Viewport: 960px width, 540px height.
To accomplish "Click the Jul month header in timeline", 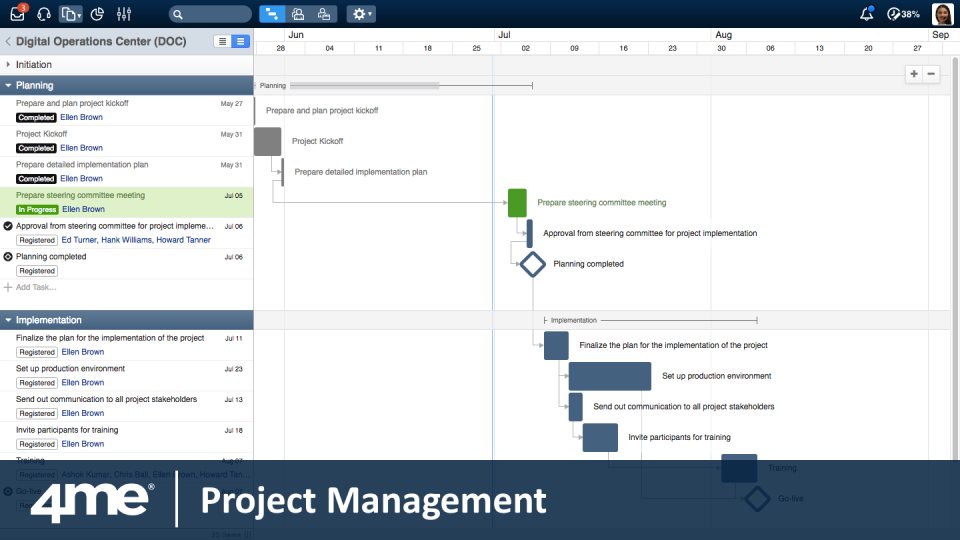I will tap(504, 35).
